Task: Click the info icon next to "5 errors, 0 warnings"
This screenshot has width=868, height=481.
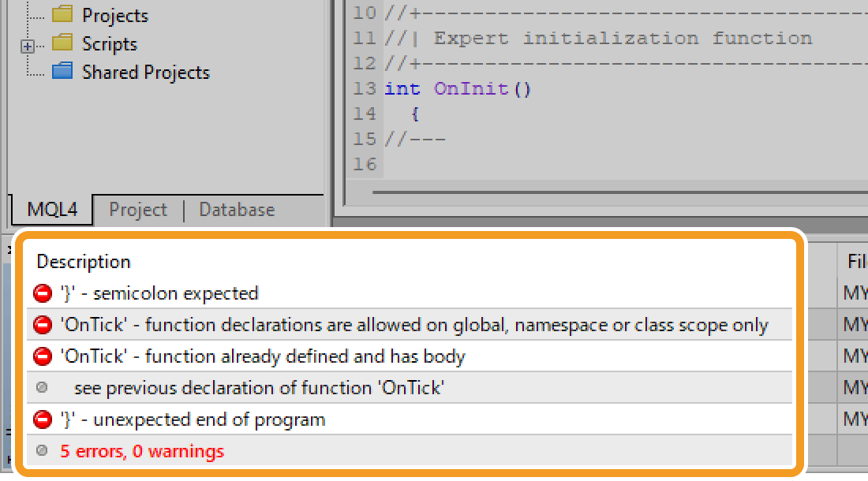Action: (41, 450)
